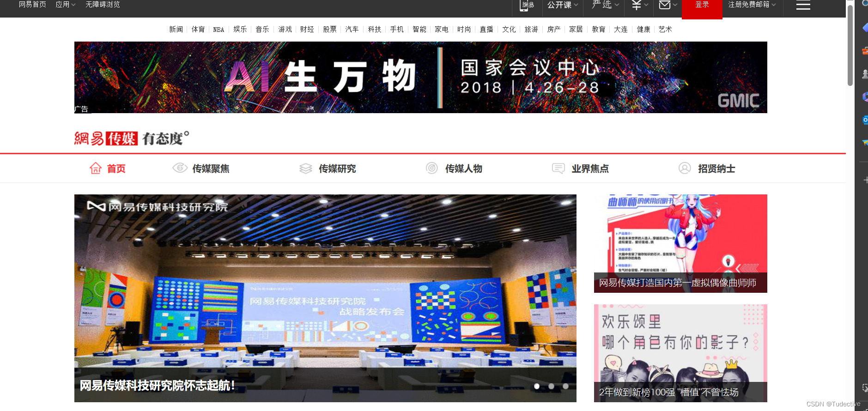This screenshot has height=411, width=868.
Task: Open the 时尚 channel link
Action: click(x=464, y=29)
